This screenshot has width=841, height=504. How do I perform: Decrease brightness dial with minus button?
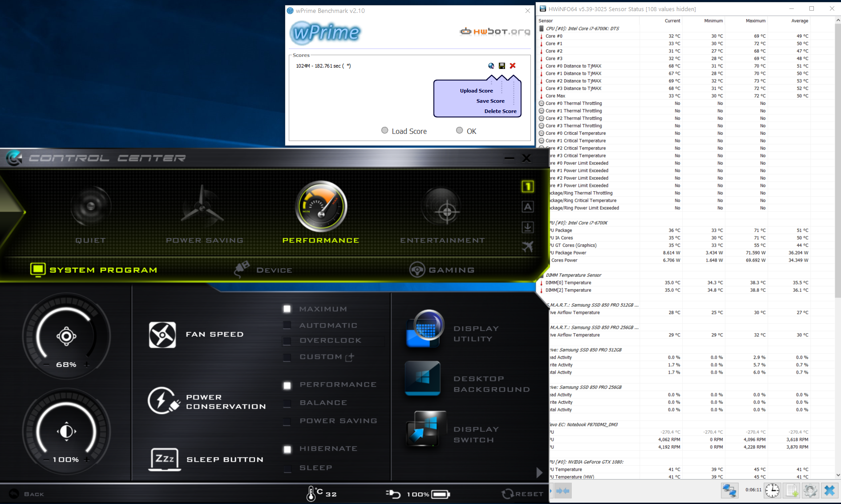click(46, 460)
